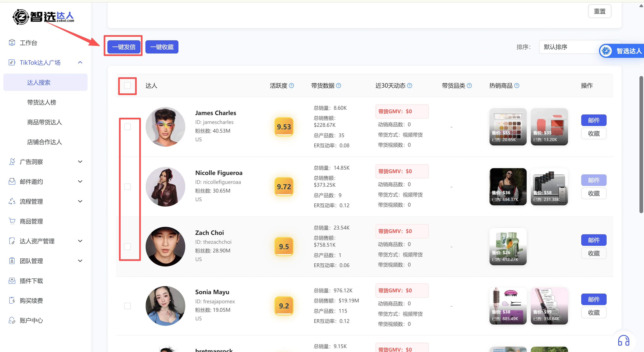Go to 带货达人榜 submenu item

click(42, 102)
